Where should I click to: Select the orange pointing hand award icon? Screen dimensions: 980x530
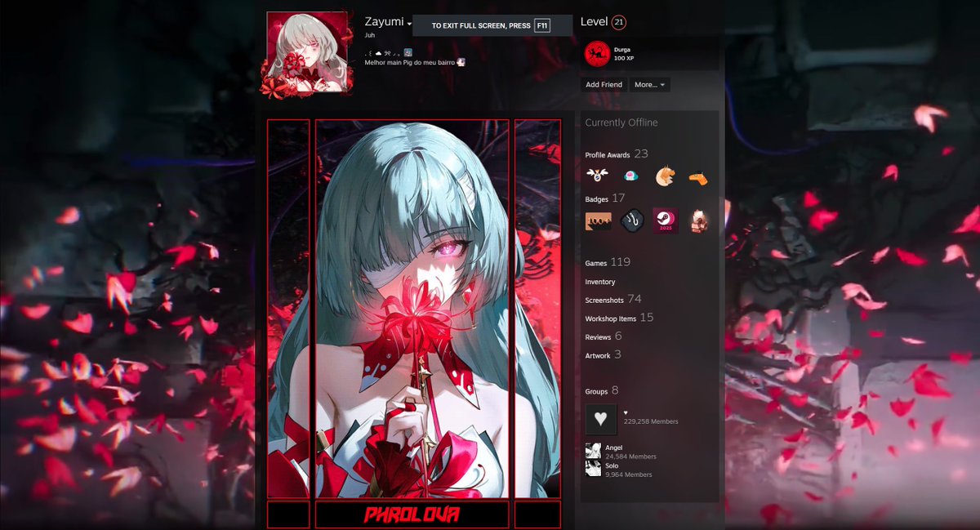coord(698,176)
